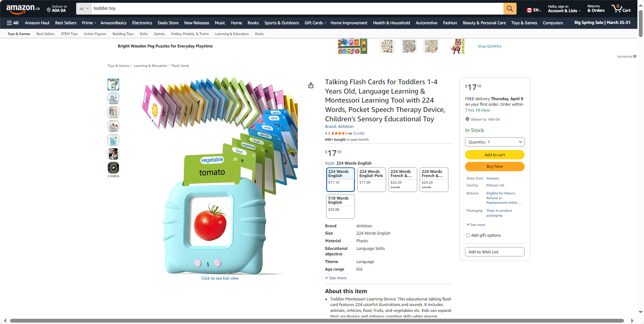Choose the 510 Words English style
Viewport: 644px width, 324px height.
[x=340, y=206]
